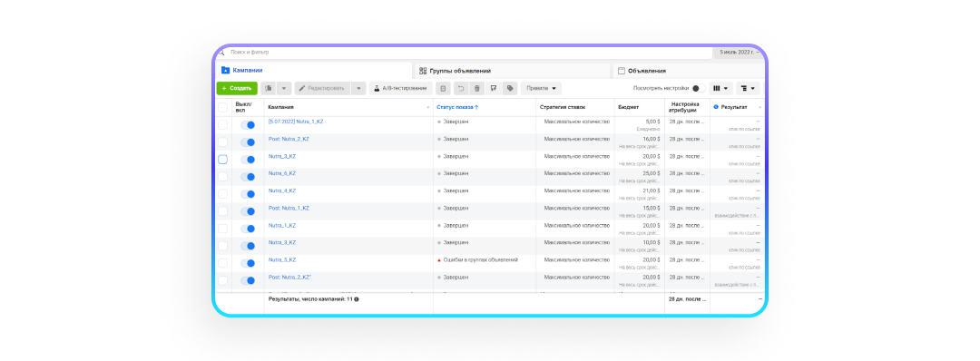Click the export icon beside the trash
This screenshot has height=361, width=980.
pos(494,89)
